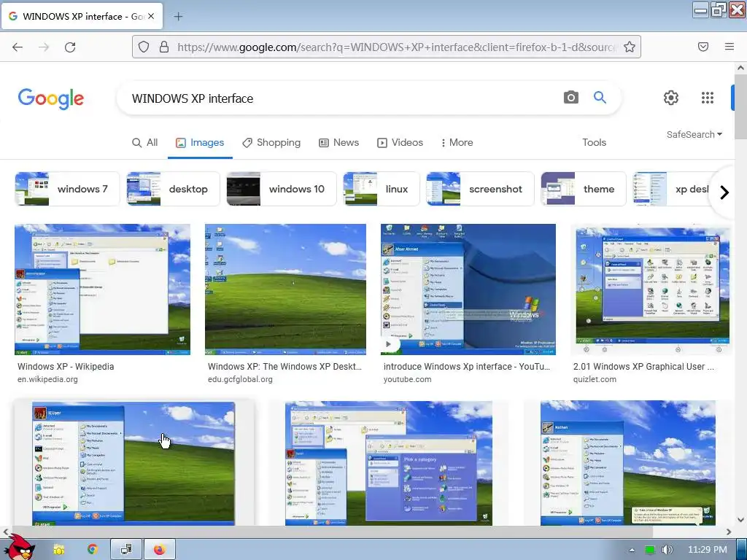Open the Pocket save icon
The width and height of the screenshot is (747, 560).
(703, 47)
